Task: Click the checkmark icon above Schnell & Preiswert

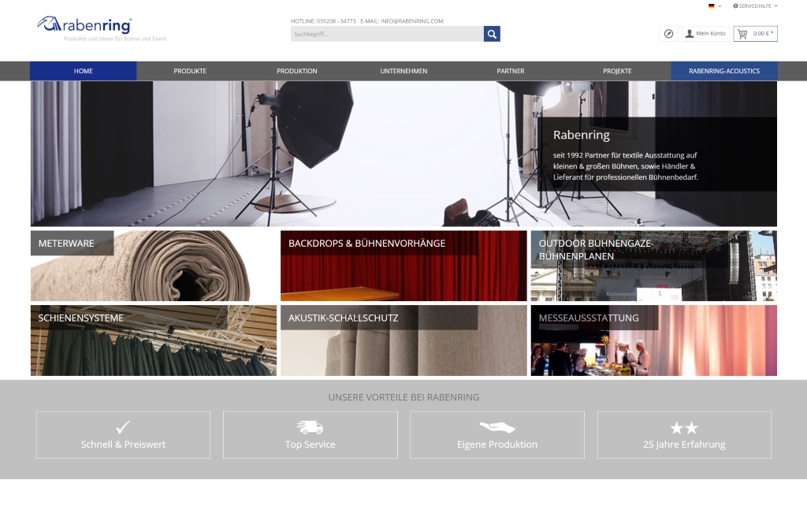Action: click(x=123, y=427)
